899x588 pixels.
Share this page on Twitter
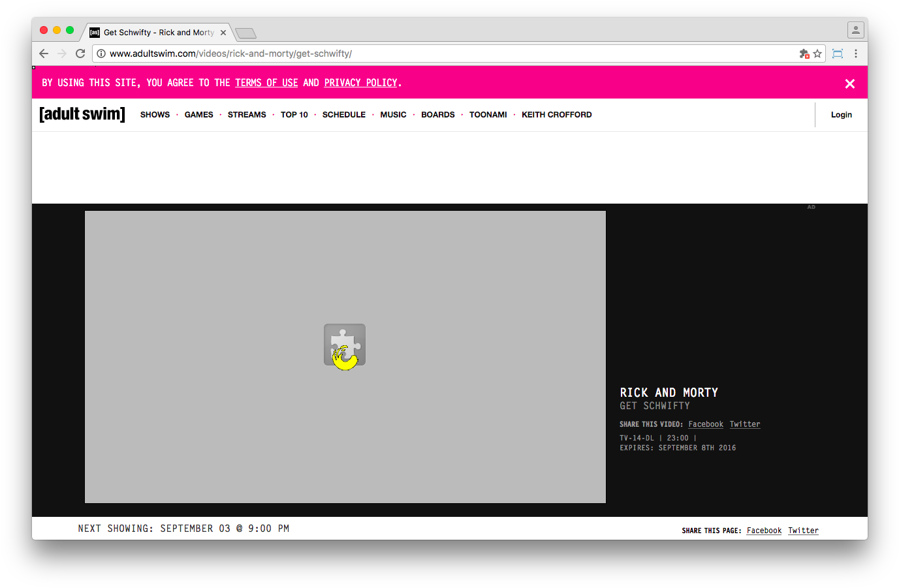[x=803, y=531]
